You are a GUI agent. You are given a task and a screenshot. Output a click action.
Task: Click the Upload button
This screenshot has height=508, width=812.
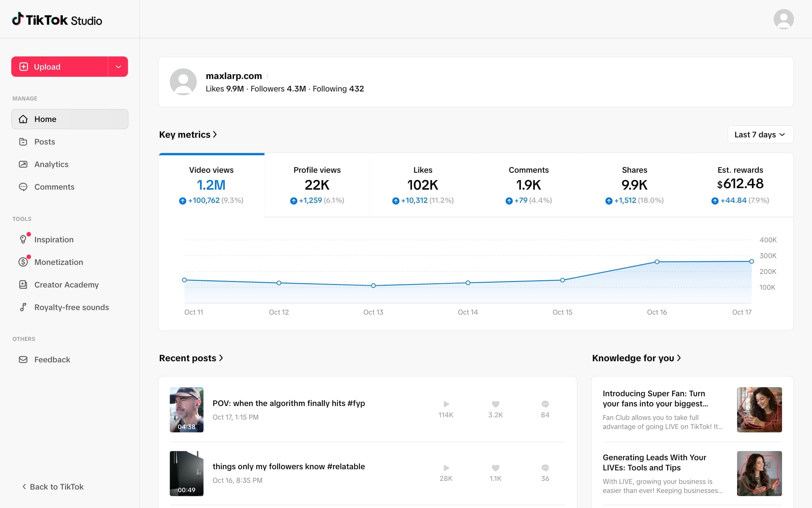[59, 67]
